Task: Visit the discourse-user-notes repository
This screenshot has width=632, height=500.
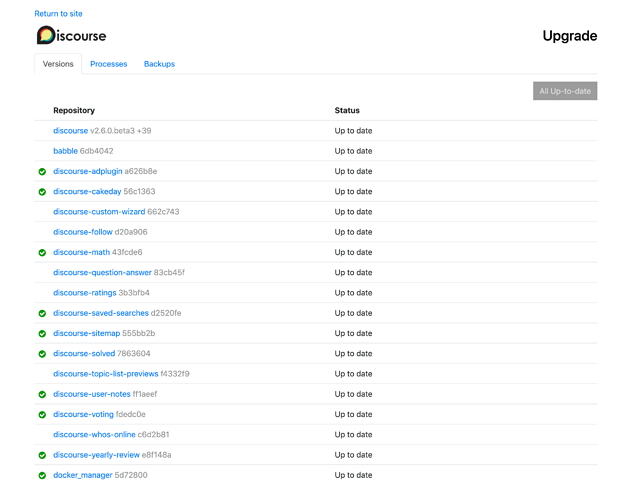Action: tap(91, 394)
